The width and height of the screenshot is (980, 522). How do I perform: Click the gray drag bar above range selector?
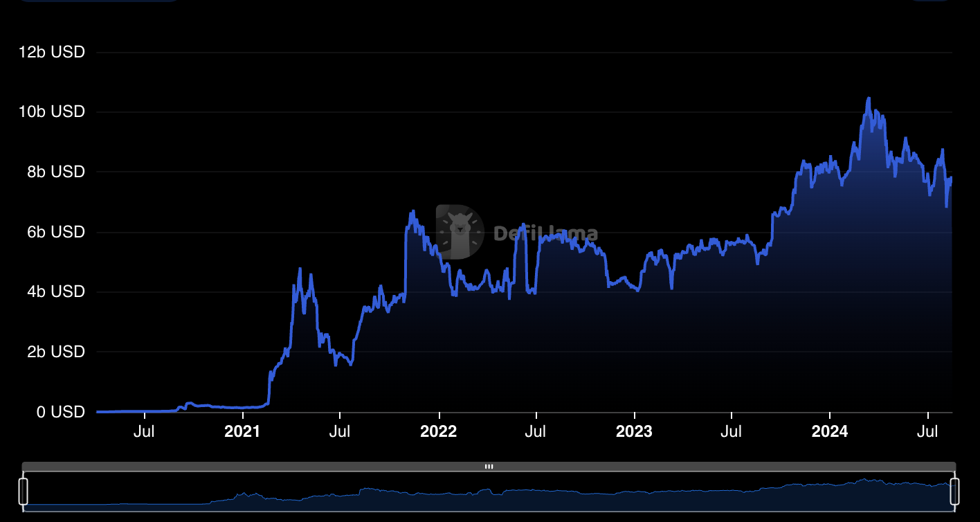(277, 467)
